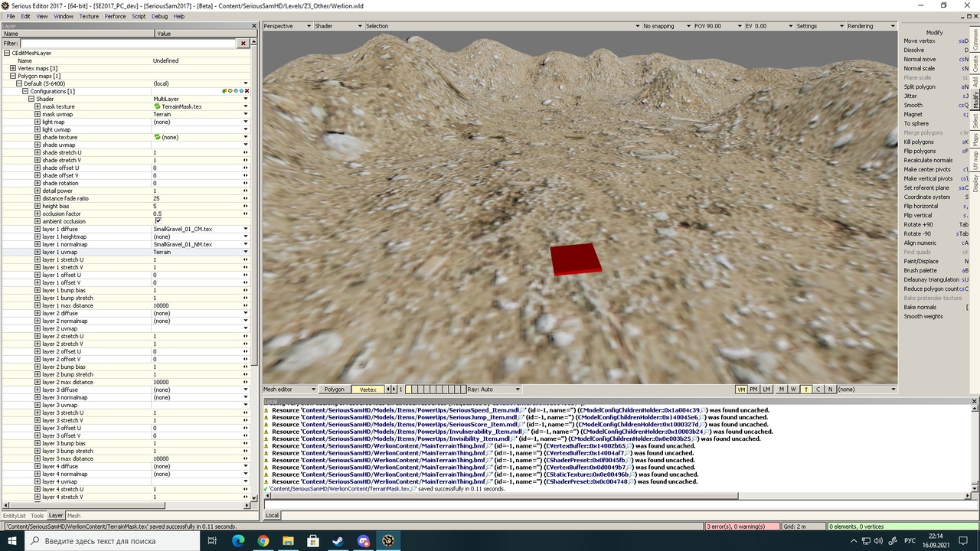
Task: Browse for the mask texture resource icon
Action: (x=158, y=106)
